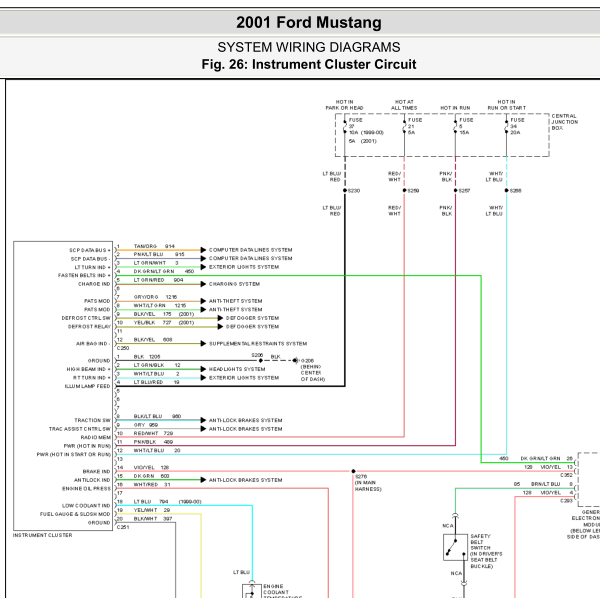This screenshot has height=598, width=600.
Task: Click the "FASTEN BELTS IND +" pin label
Action: pyautogui.click(x=84, y=275)
